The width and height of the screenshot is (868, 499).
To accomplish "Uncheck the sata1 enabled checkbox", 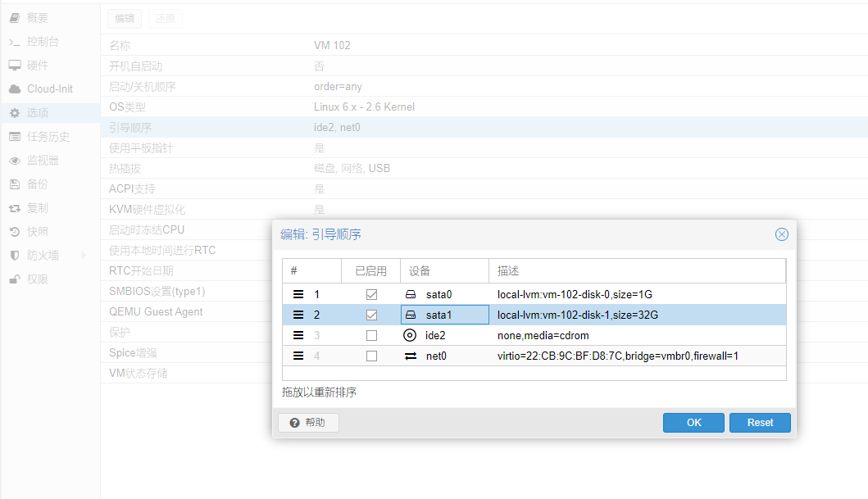I will (371, 315).
